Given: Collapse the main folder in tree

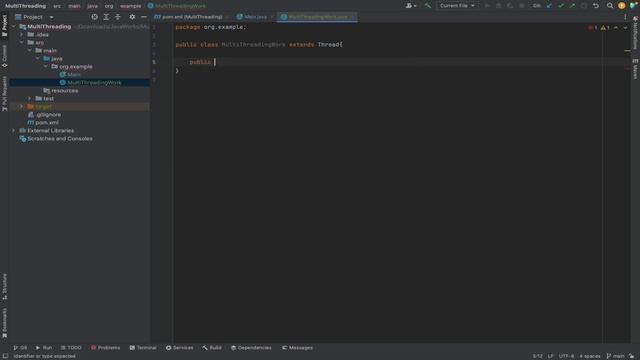Looking at the screenshot, I should [x=30, y=51].
